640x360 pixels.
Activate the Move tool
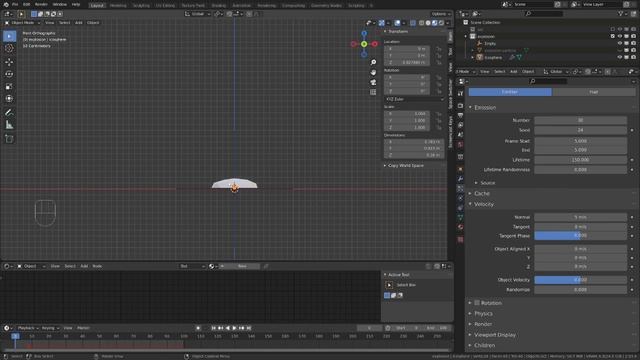[9, 62]
